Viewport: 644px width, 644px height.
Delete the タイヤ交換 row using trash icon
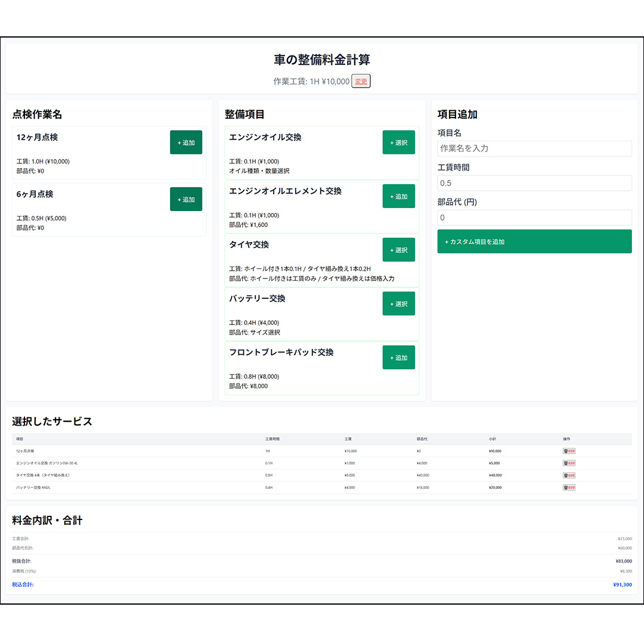coord(568,475)
